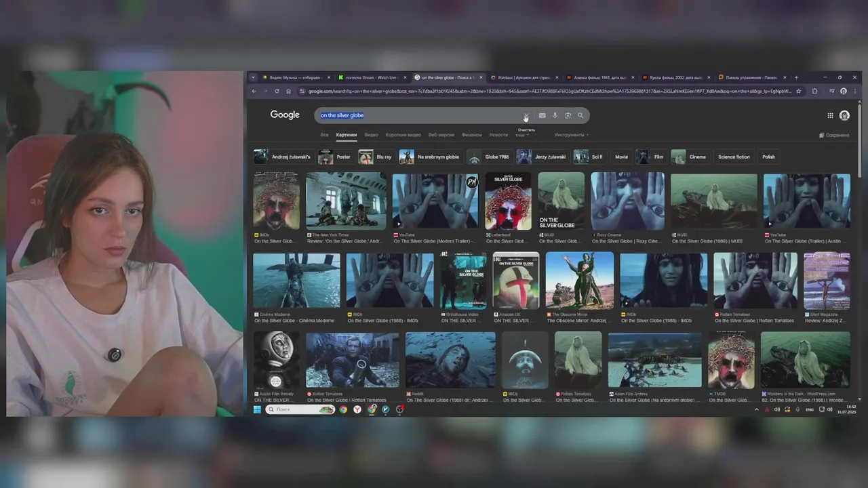Launch Chrome from the taskbar
Screen dimensions: 868x488
click(x=343, y=409)
